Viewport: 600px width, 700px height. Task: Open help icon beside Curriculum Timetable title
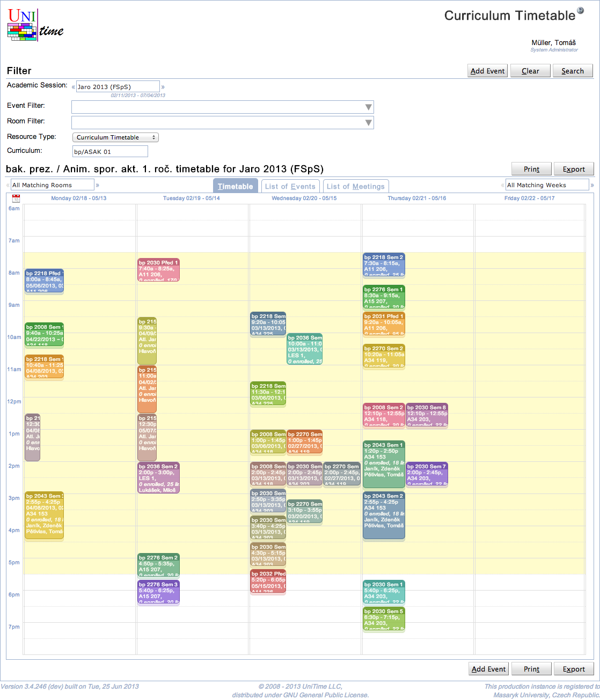(x=580, y=10)
